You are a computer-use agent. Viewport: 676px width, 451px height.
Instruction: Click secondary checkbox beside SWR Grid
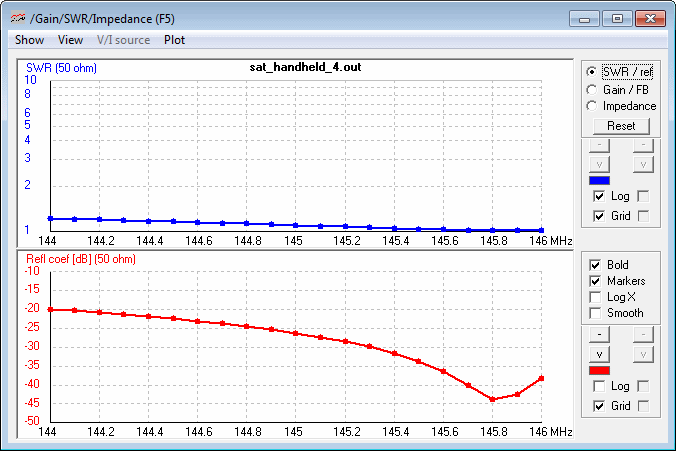click(643, 216)
